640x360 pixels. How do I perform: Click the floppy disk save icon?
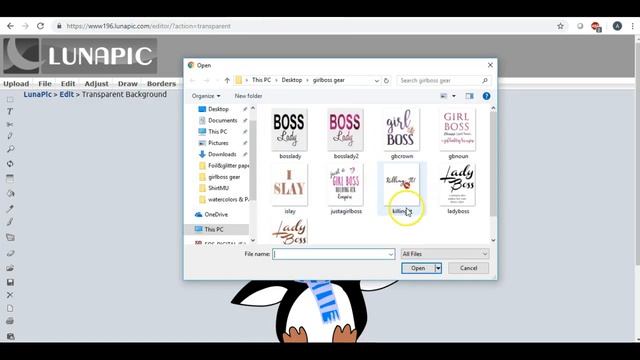pyautogui.click(x=10, y=282)
